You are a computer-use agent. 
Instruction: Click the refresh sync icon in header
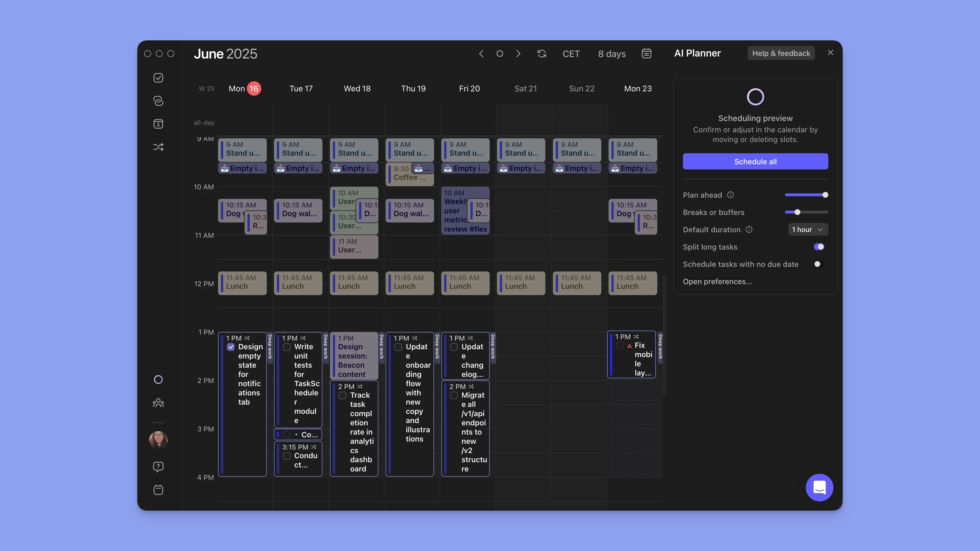tap(542, 54)
